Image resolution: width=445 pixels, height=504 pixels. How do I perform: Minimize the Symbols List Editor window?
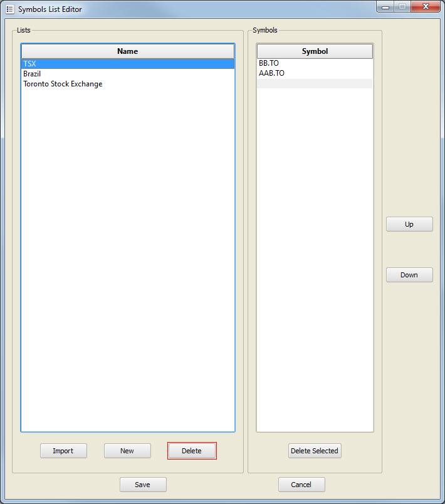point(385,7)
